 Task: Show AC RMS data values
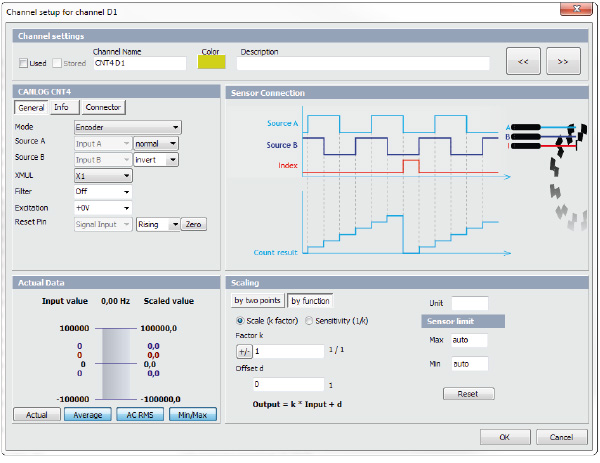pyautogui.click(x=140, y=415)
